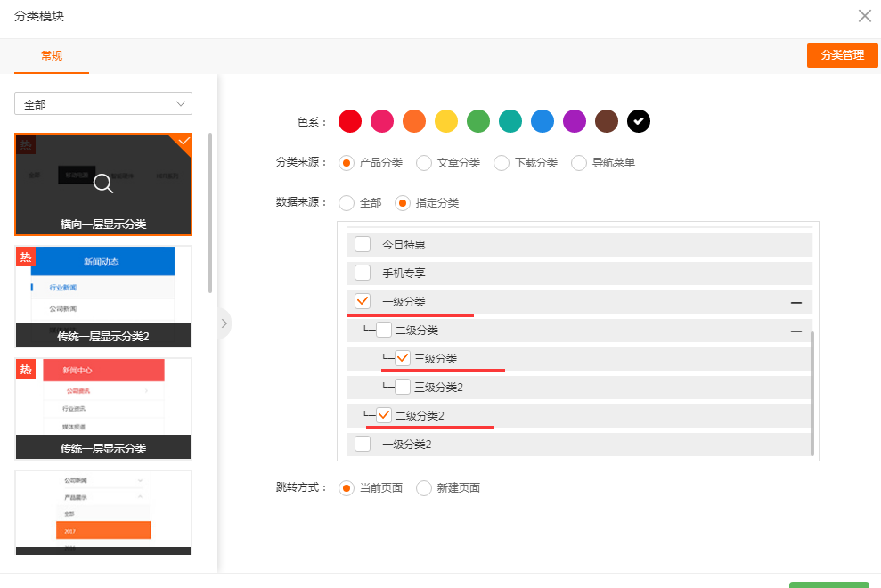Image resolution: width=881 pixels, height=588 pixels.
Task: Open the 全部 style filter dropdown
Action: pos(103,104)
